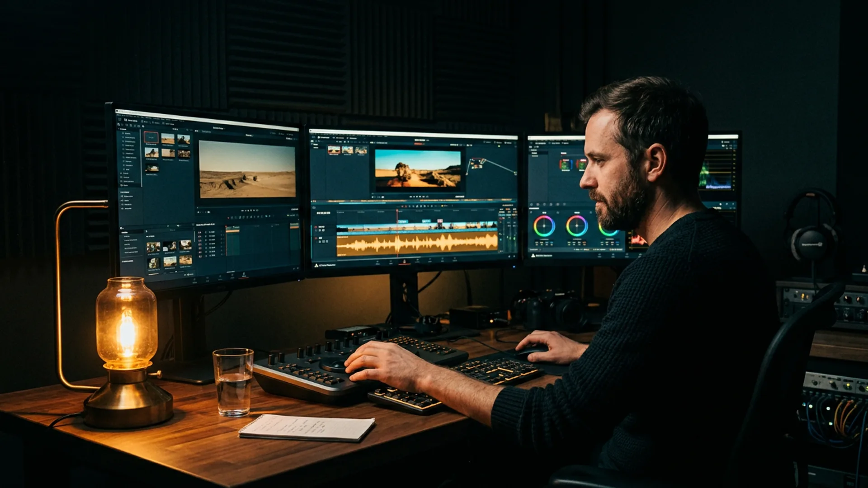Select the red-outlined clip thumbnail on center monitor

point(334,150)
